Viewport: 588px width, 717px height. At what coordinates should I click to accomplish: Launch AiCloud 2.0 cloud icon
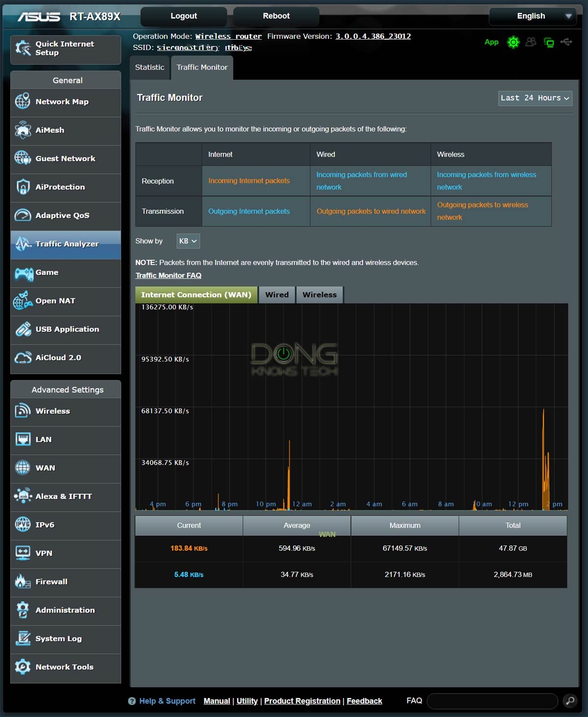(23, 358)
